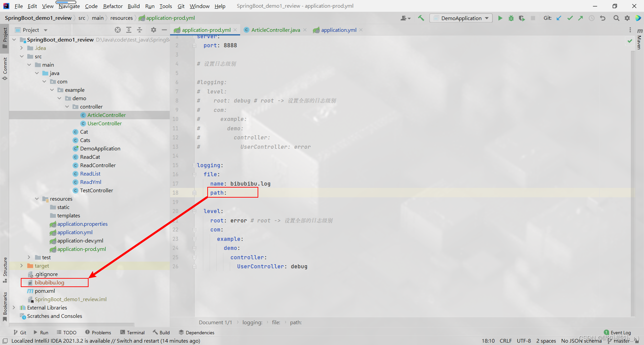
Task: Click the CRLF line separator indicator
Action: [505, 341]
